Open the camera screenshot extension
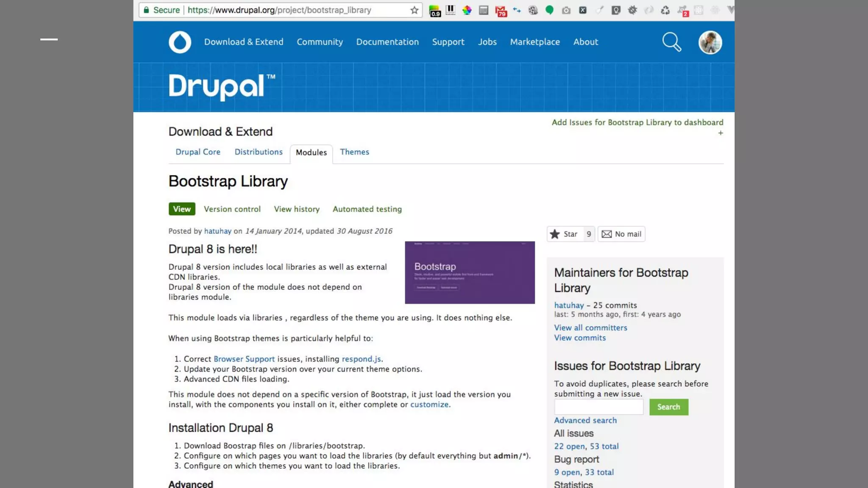 (566, 10)
